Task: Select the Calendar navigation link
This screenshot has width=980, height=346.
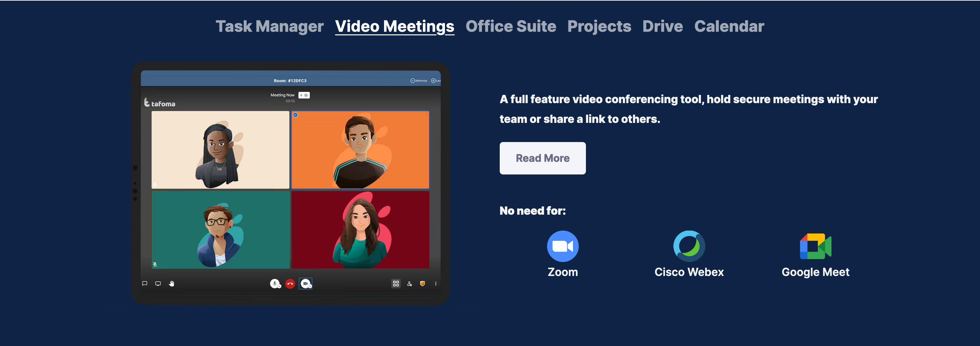Action: 729,26
